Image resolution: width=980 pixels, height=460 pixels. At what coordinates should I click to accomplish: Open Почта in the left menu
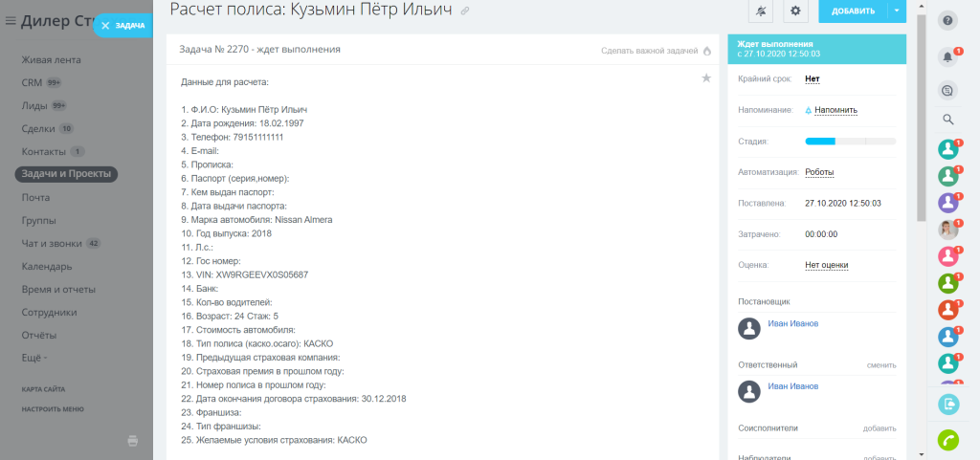click(x=35, y=197)
